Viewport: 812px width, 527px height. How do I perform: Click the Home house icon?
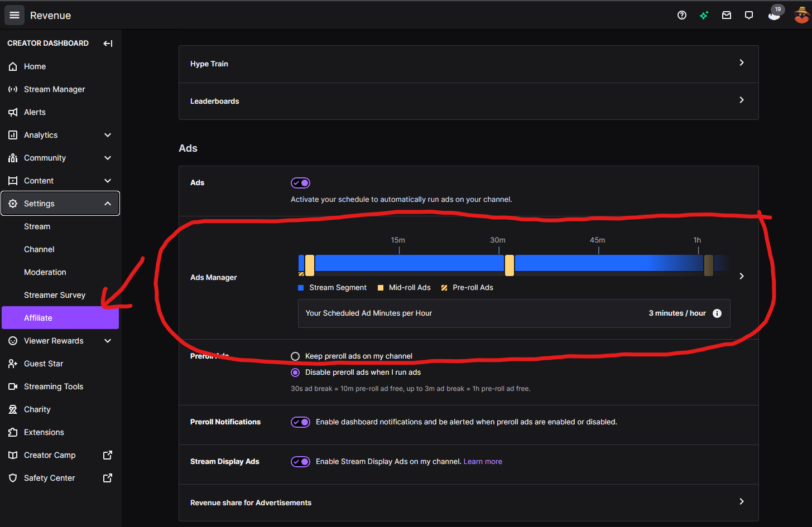[13, 66]
